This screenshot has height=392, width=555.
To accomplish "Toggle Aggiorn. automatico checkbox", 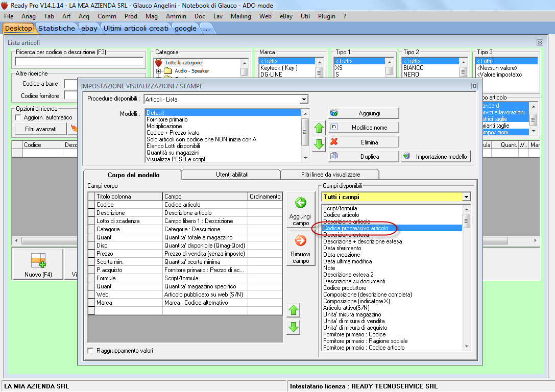I will (x=19, y=117).
